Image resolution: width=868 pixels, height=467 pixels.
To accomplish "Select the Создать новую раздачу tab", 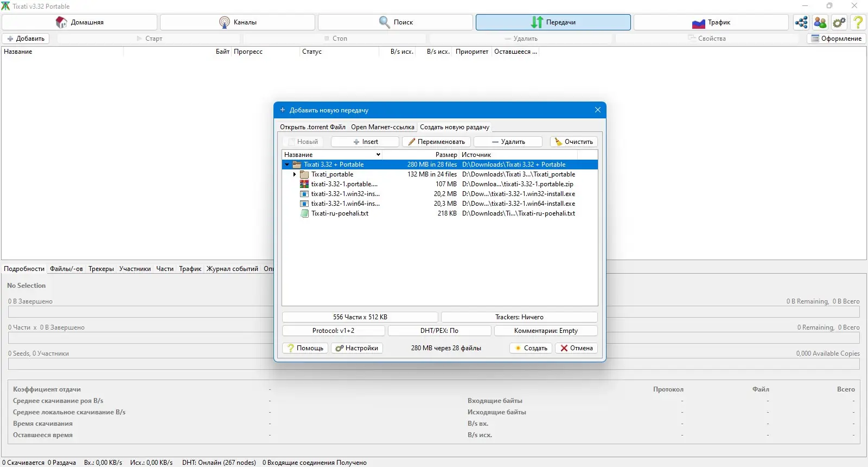I will (x=455, y=127).
